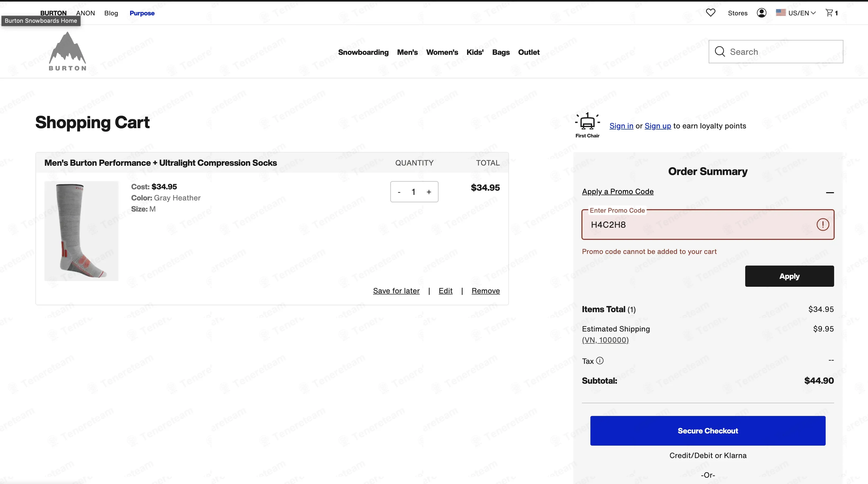868x484 pixels.
Task: Change the shipping location (VN, 100000)
Action: [605, 340]
